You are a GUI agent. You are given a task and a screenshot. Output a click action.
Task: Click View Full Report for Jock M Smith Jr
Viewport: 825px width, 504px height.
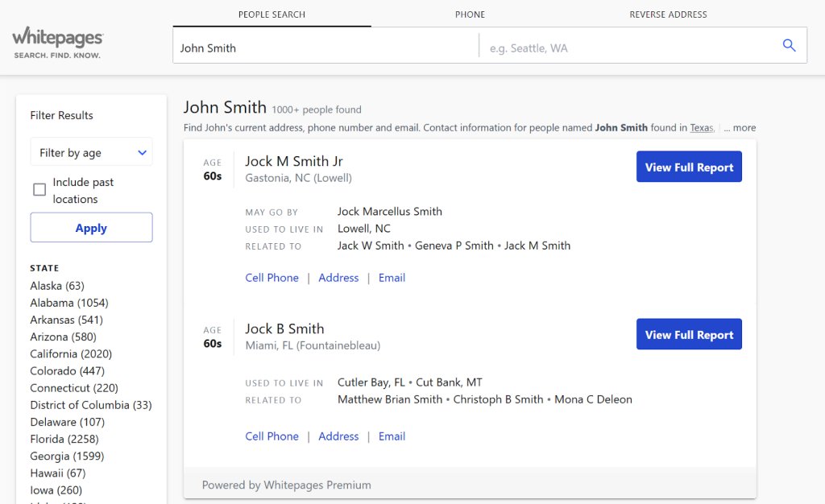tap(689, 167)
